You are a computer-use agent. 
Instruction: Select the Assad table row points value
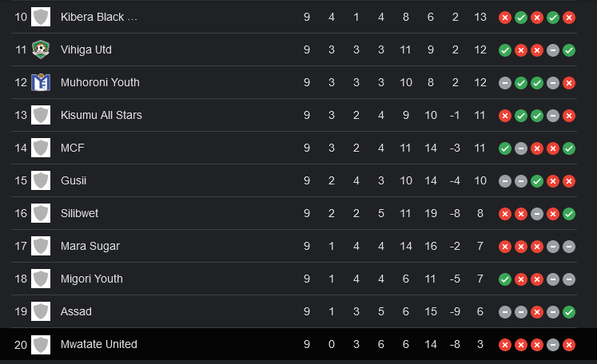coord(480,311)
